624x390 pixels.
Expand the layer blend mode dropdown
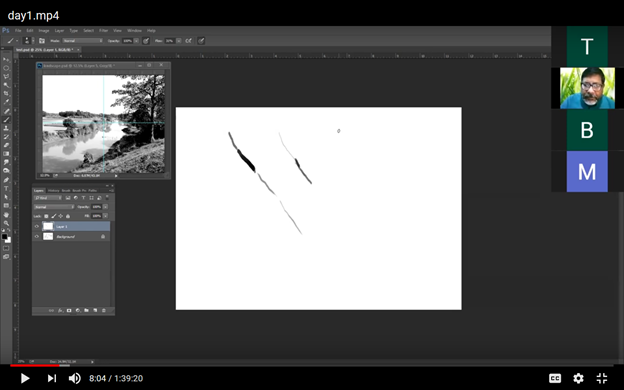pos(54,207)
